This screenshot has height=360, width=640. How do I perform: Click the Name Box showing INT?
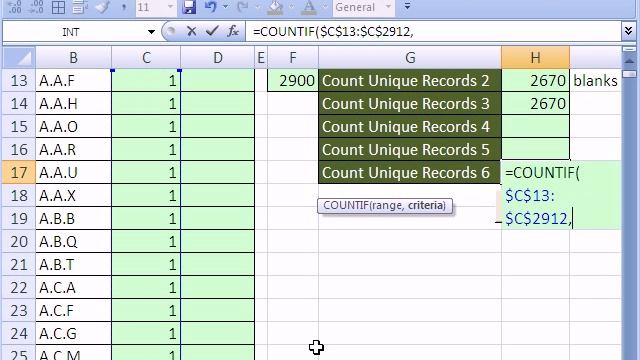[x=71, y=32]
